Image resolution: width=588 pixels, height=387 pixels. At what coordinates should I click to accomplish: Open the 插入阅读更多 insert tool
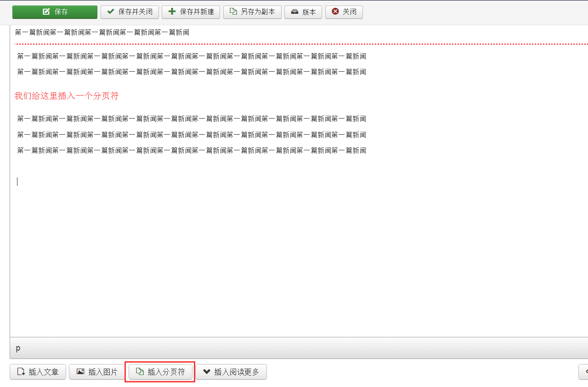click(x=232, y=372)
